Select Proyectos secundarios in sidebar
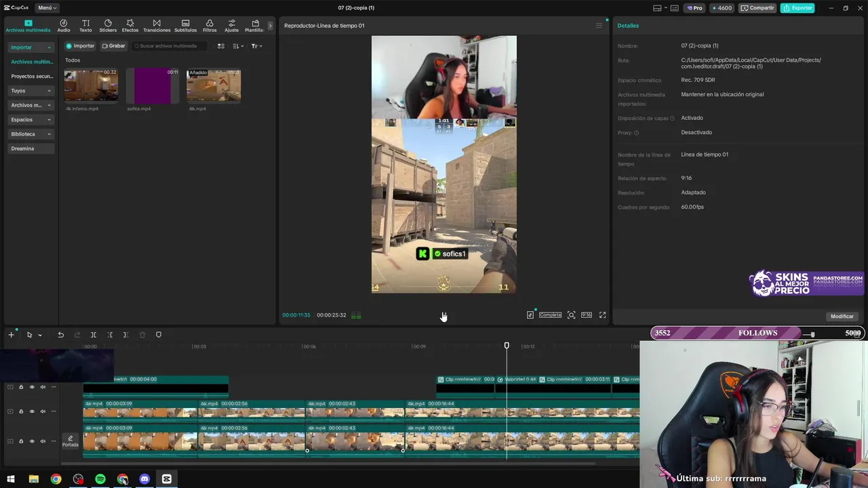868x488 pixels. (x=32, y=77)
